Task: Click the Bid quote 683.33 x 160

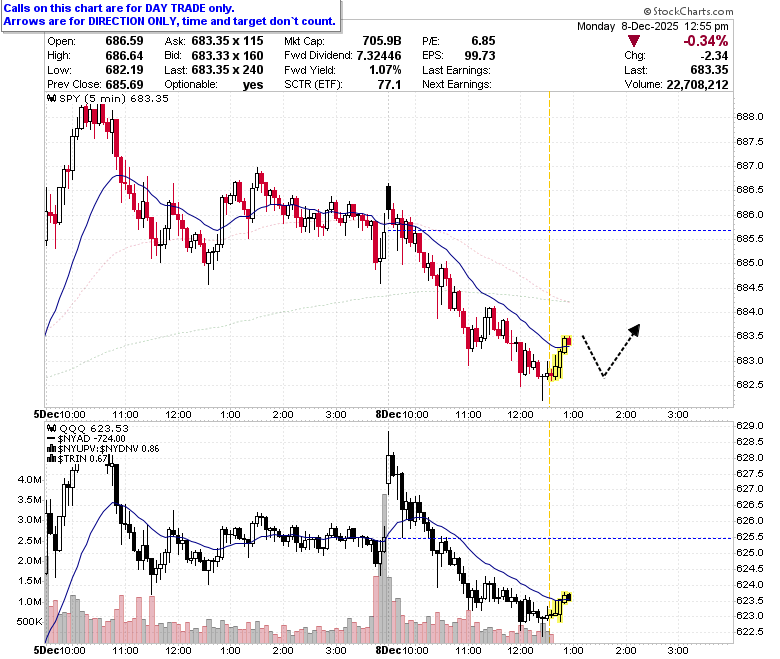Action: pyautogui.click(x=227, y=56)
